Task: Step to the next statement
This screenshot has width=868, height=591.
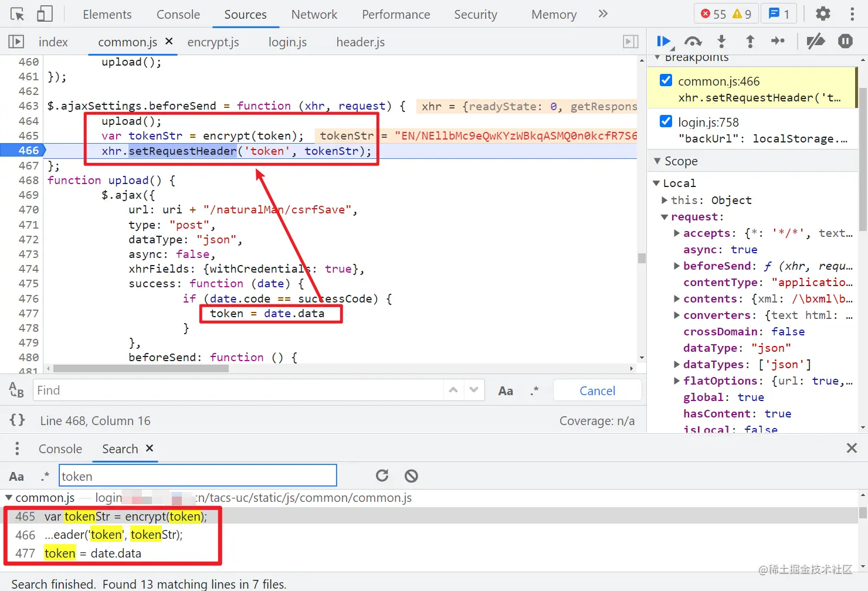Action: point(778,41)
